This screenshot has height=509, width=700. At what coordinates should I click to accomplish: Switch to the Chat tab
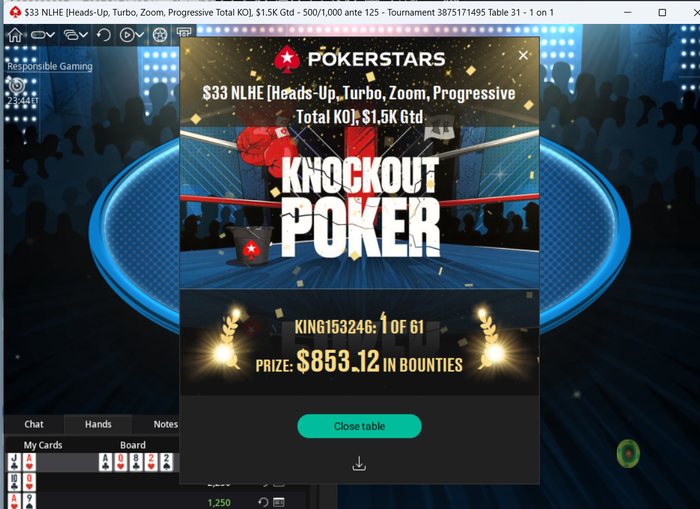tap(34, 424)
